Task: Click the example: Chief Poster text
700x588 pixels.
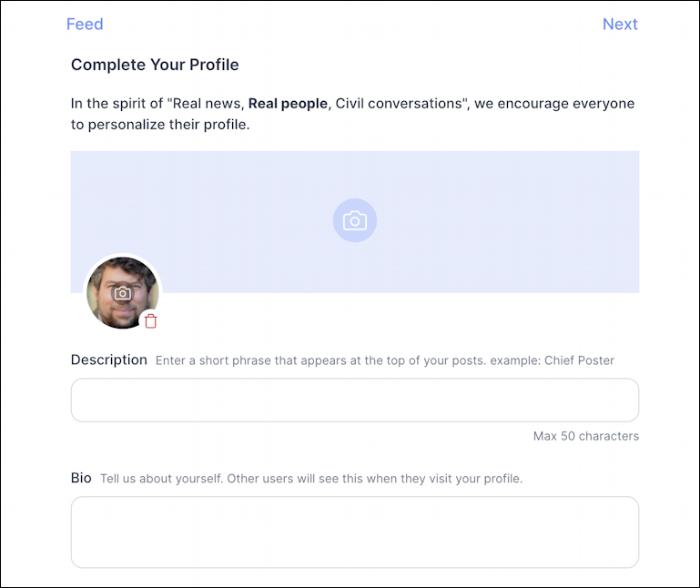Action: [553, 360]
